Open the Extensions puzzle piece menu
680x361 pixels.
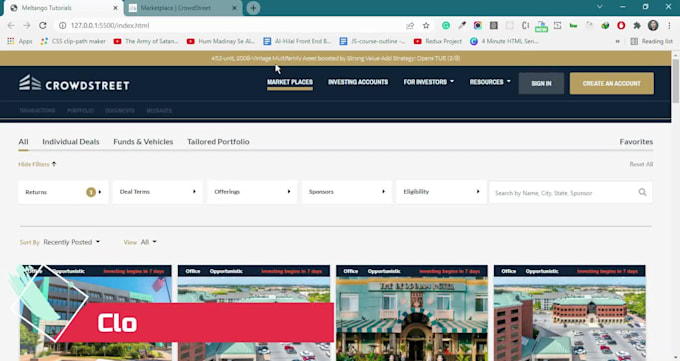tap(637, 26)
